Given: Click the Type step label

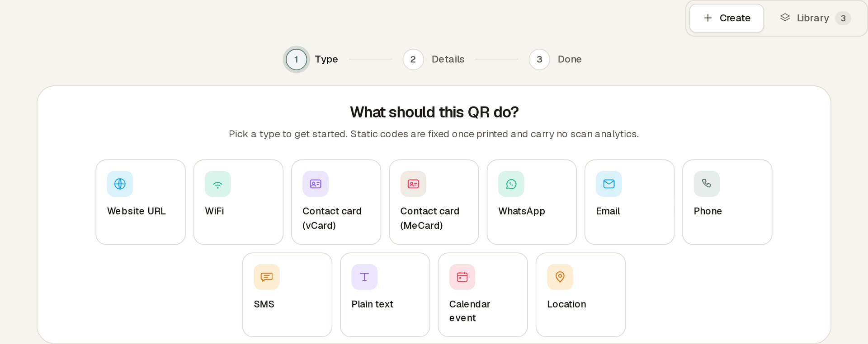Looking at the screenshot, I should tap(326, 59).
